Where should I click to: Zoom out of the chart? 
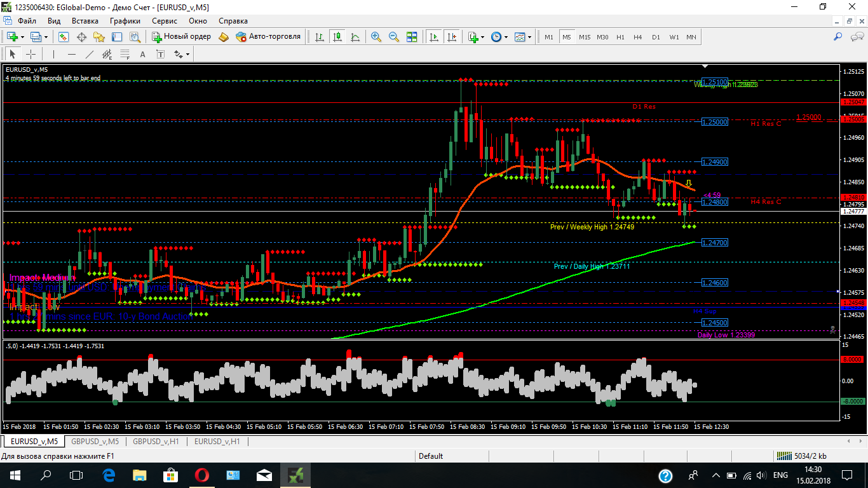[x=394, y=37]
